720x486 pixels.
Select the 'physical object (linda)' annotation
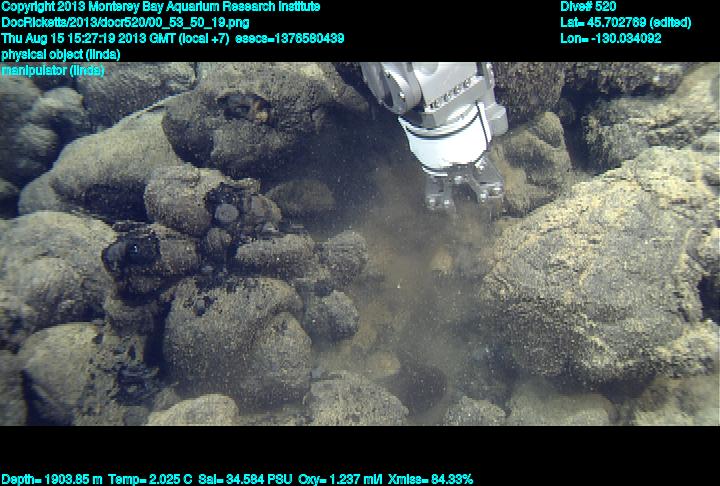(62, 54)
